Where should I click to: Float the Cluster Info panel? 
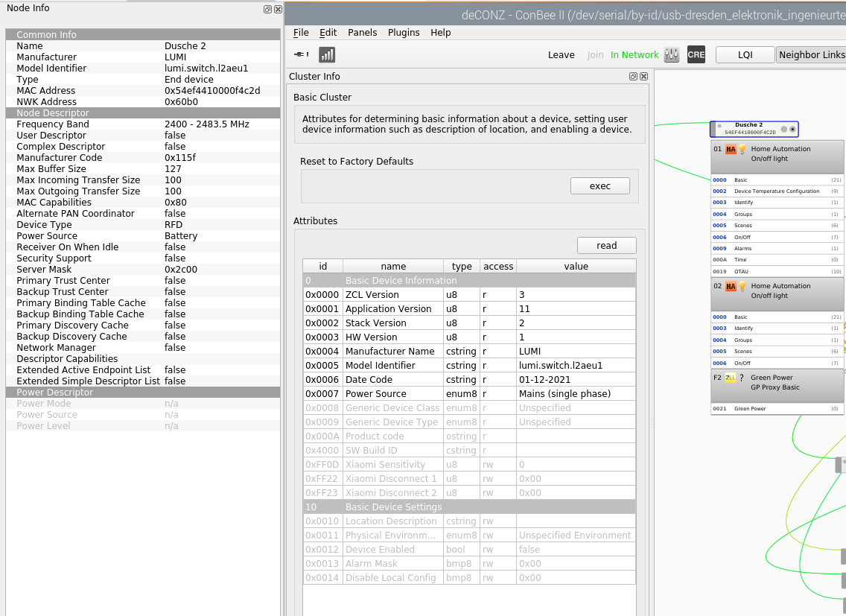(633, 76)
